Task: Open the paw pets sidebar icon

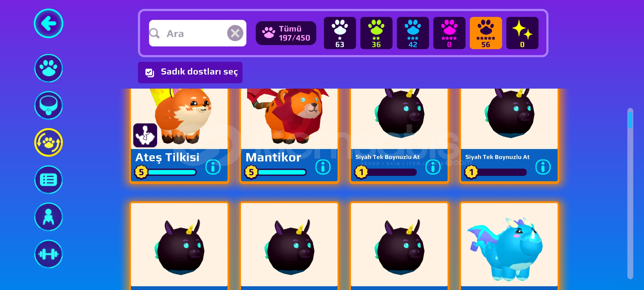Action: click(49, 68)
